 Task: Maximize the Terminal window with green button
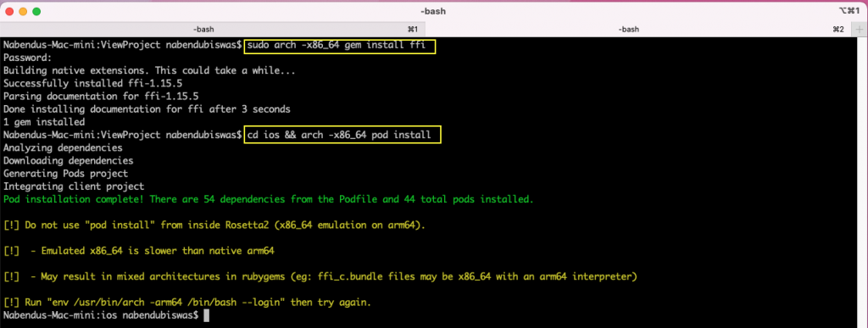(36, 11)
